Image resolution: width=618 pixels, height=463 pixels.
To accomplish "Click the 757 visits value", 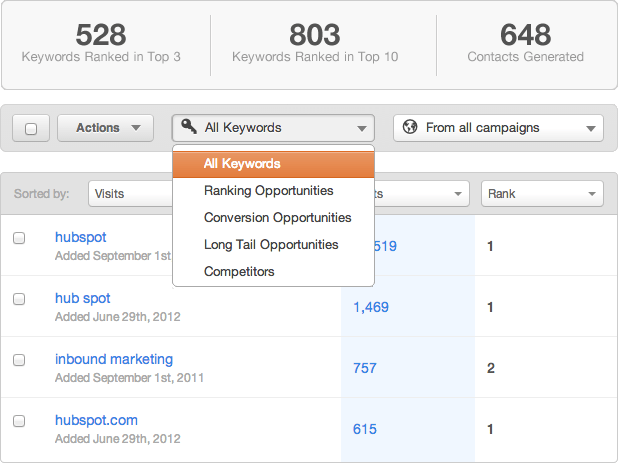I will tap(365, 368).
